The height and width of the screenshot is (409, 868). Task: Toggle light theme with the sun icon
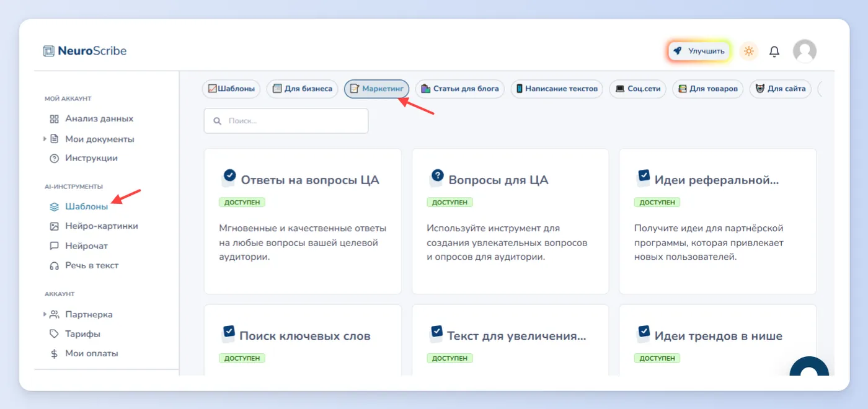click(x=749, y=51)
